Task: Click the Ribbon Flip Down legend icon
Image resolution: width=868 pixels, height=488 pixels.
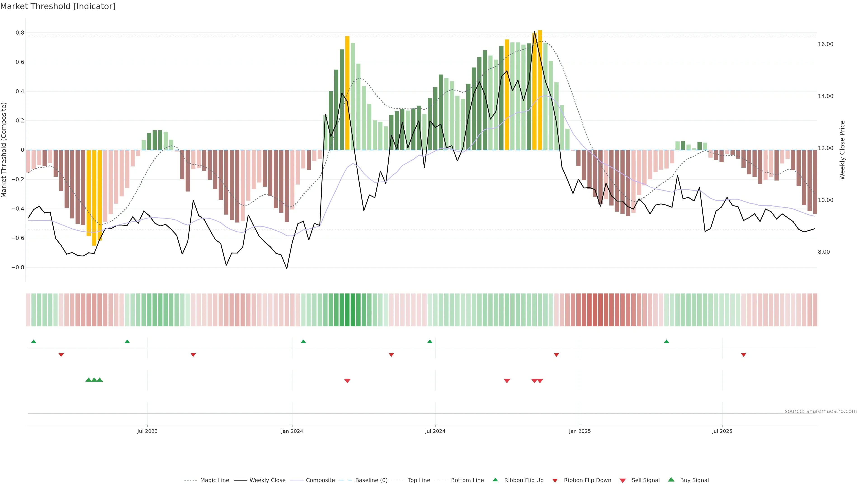Action: (555, 480)
